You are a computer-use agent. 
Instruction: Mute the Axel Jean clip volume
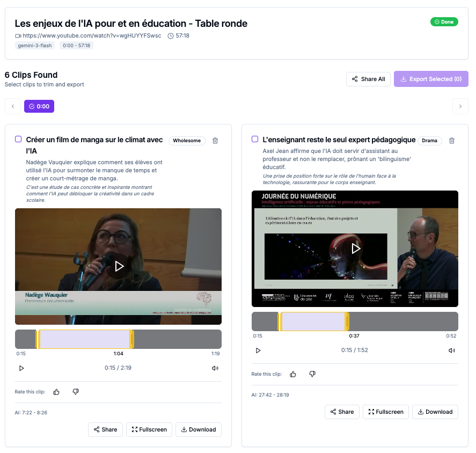pos(452,350)
